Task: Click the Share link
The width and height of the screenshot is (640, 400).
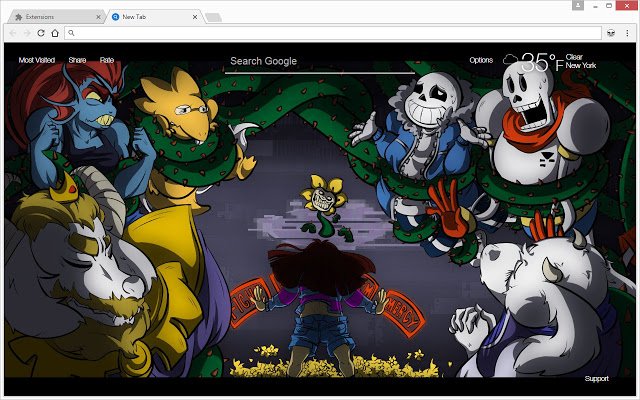Action: 77,60
